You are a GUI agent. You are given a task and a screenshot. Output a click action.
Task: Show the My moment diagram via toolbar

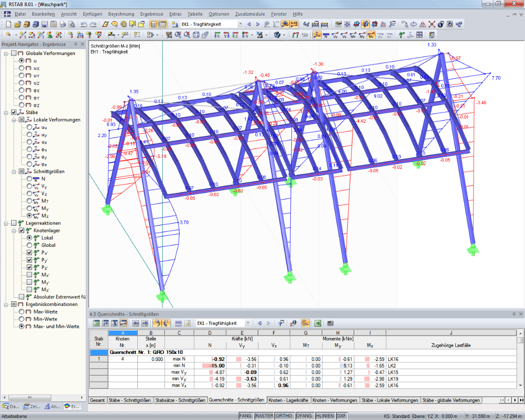click(x=362, y=35)
